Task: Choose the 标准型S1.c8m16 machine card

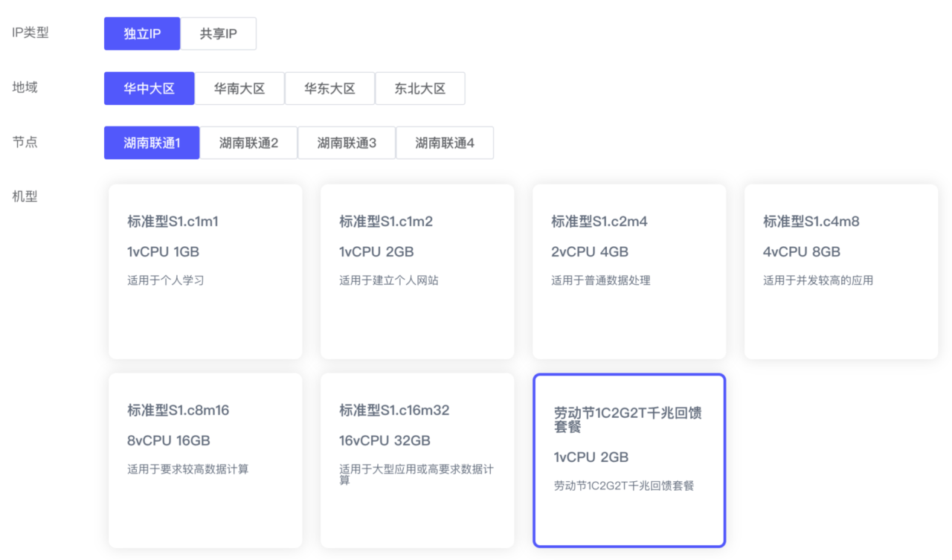Action: pos(205,460)
